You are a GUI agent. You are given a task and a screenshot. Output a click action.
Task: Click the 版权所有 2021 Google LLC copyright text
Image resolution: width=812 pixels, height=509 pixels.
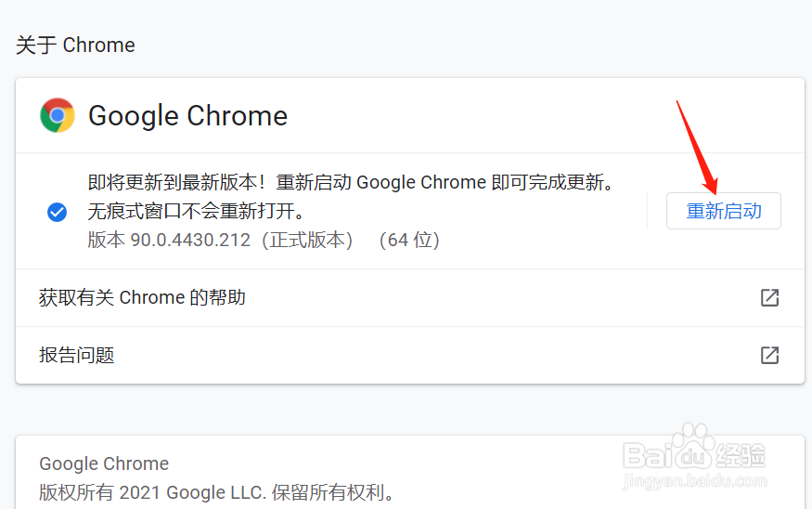point(216,491)
